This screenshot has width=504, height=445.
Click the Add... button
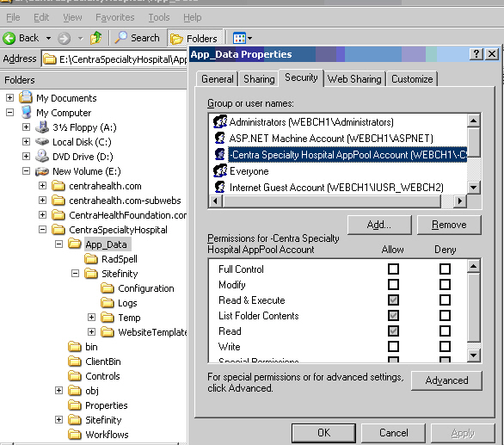click(x=379, y=225)
